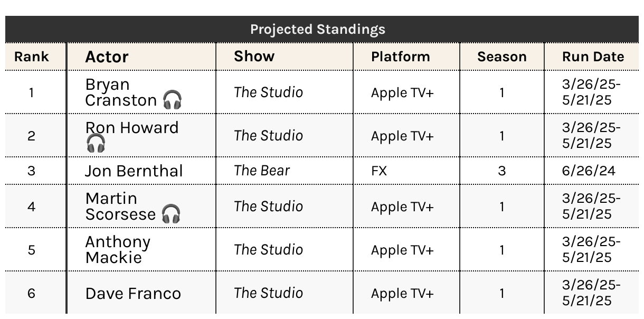
Task: Select Apple TV+ in Dave Franco's row
Action: coord(402,293)
